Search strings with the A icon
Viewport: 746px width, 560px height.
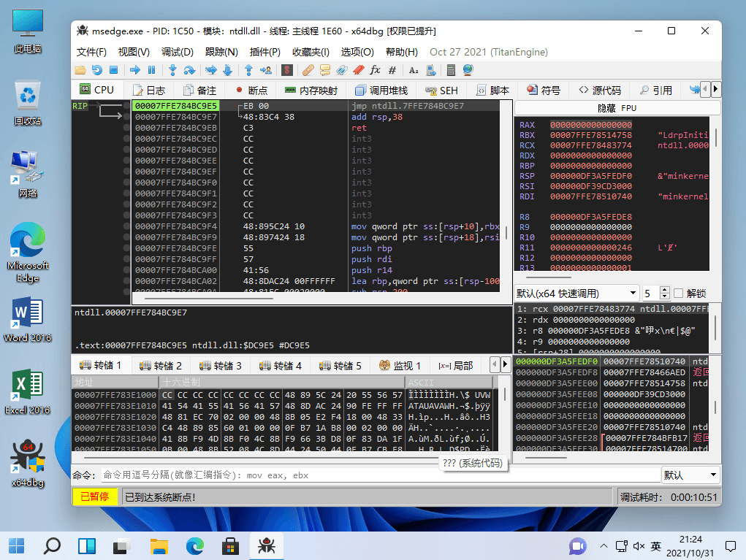pos(414,70)
